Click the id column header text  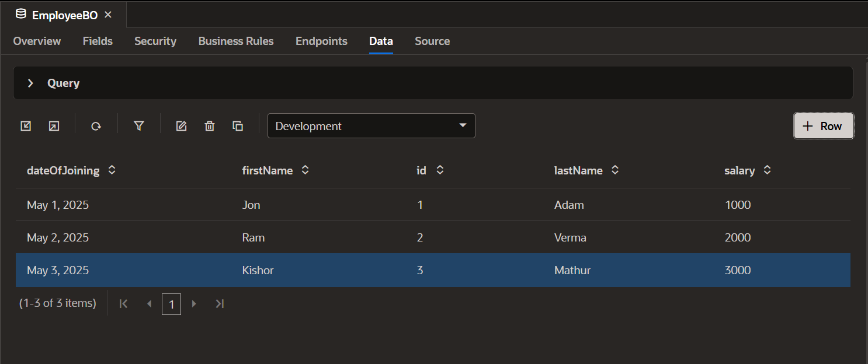click(x=421, y=170)
